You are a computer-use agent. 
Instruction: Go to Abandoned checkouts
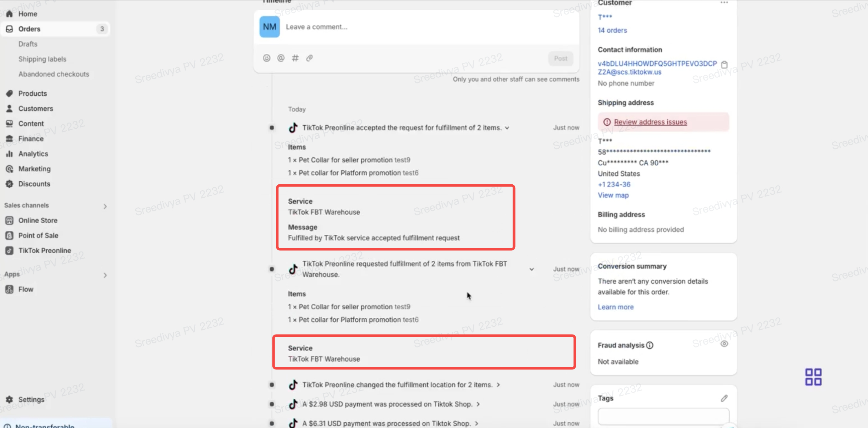pyautogui.click(x=54, y=74)
